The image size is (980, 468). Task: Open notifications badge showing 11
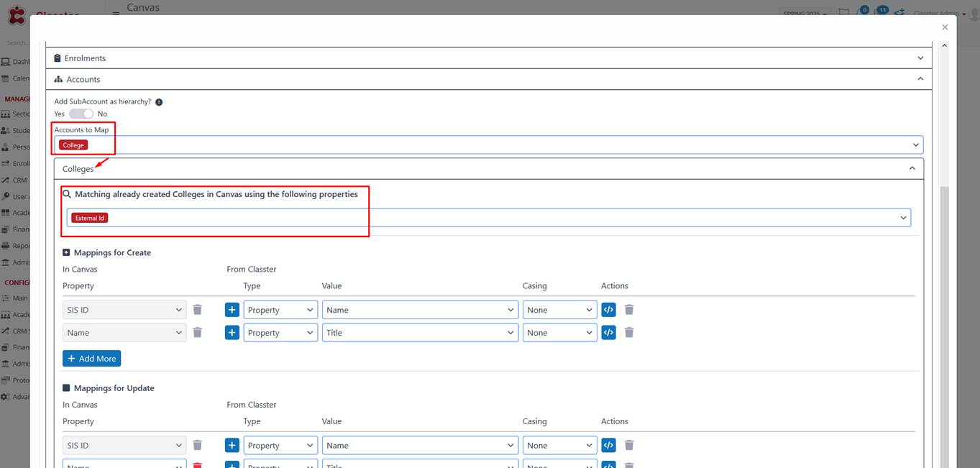(x=882, y=10)
